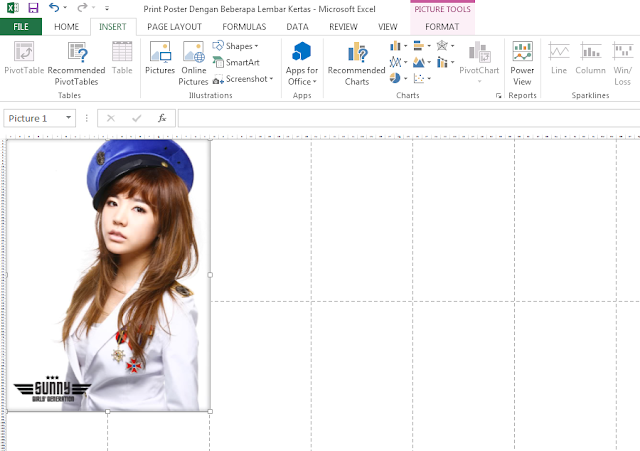This screenshot has height=451, width=640.
Task: Insert a SmartArt graphic
Action: click(236, 62)
